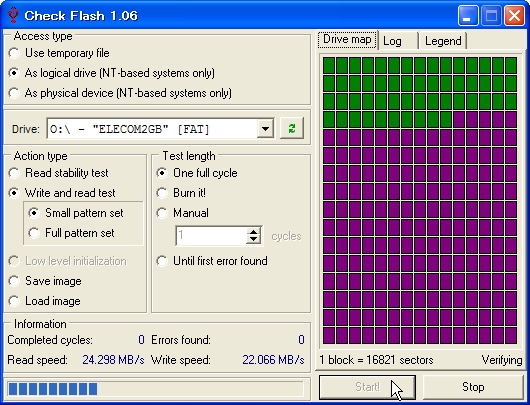Choose Load image action
This screenshot has width=530, height=405.
click(x=44, y=301)
